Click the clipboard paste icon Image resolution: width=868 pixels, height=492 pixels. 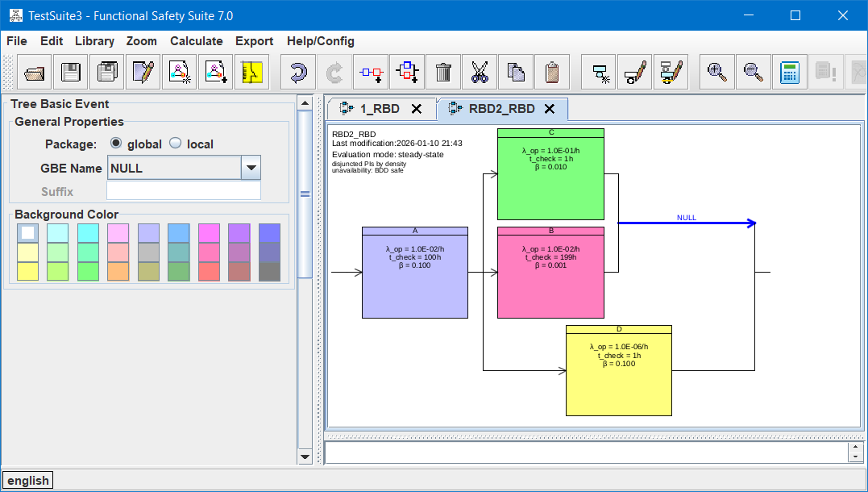pyautogui.click(x=552, y=73)
